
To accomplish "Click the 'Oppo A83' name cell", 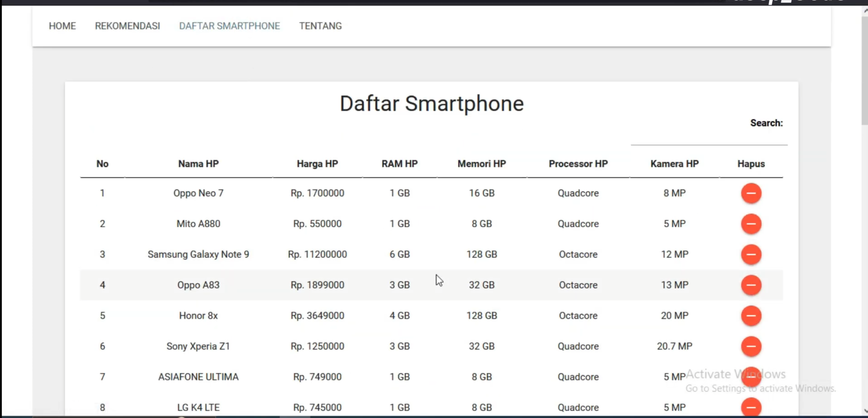I will 198,285.
